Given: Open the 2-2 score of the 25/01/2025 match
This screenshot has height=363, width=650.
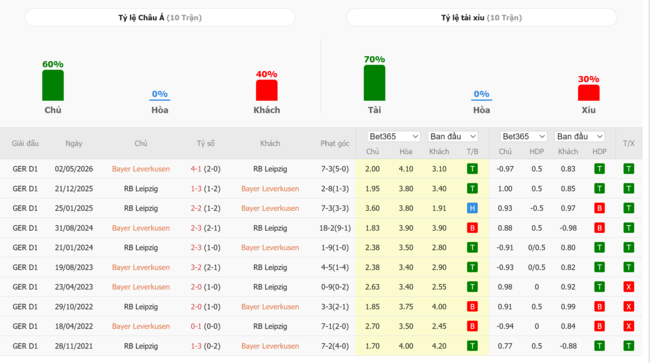Looking at the screenshot, I should point(196,208).
